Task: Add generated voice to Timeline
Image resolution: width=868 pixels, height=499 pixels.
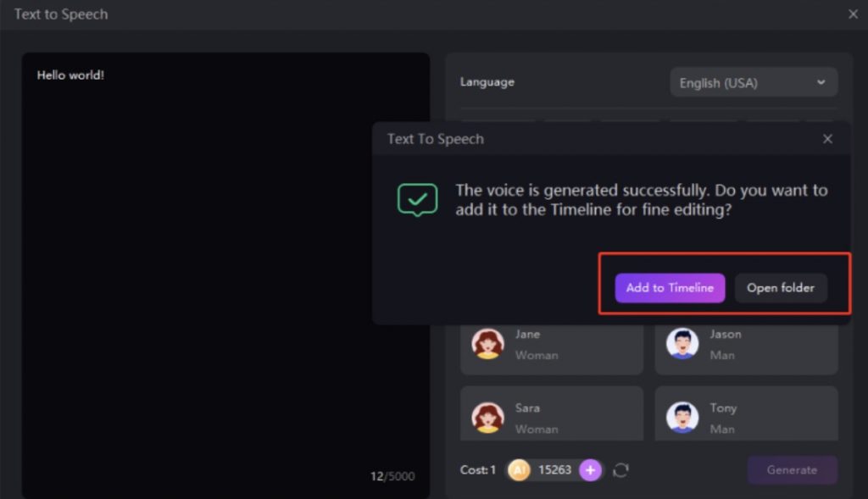Action: [x=670, y=288]
